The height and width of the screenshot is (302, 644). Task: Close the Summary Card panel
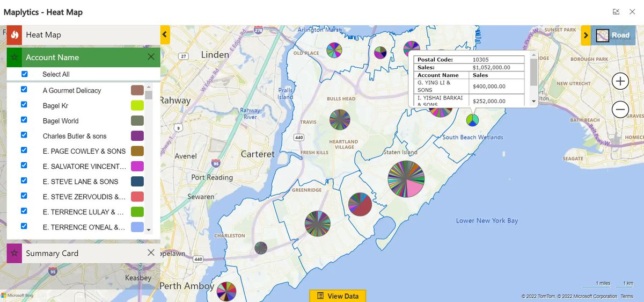coord(151,253)
